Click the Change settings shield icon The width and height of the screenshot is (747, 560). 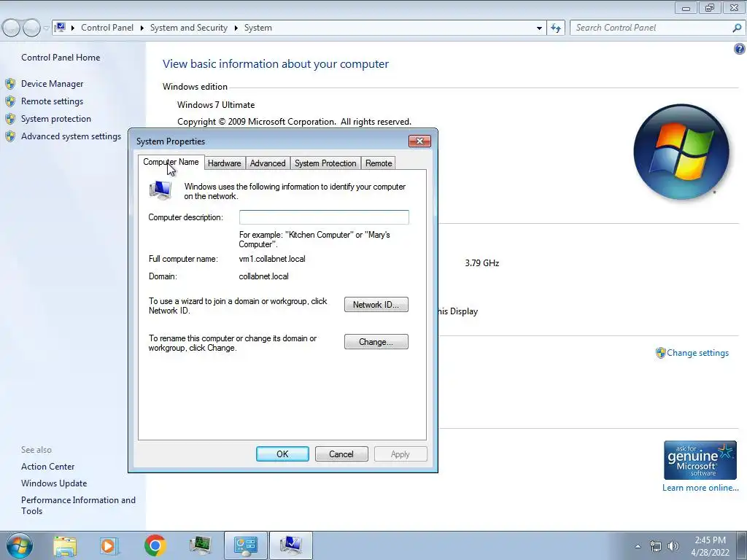coord(660,353)
